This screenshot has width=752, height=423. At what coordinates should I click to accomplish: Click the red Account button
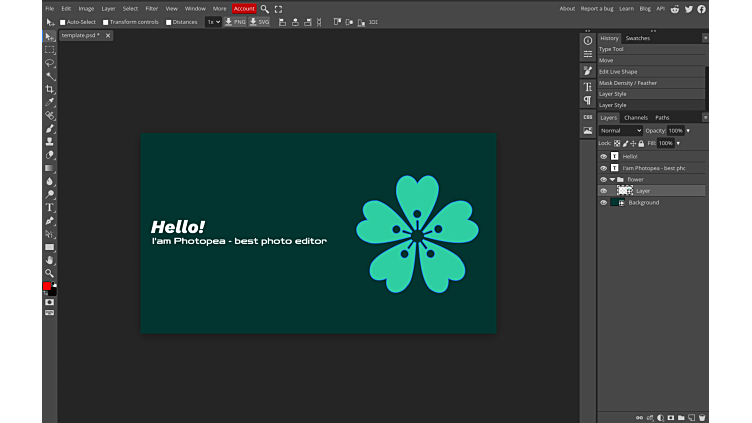click(x=244, y=8)
